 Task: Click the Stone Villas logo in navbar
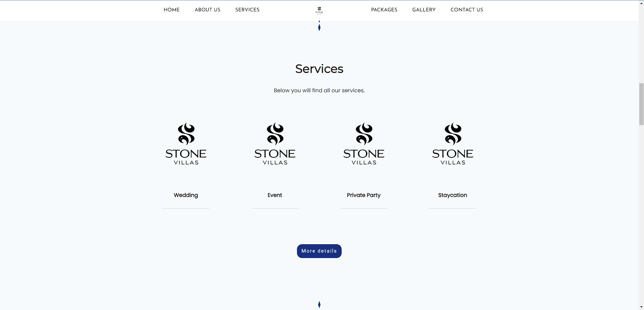tap(319, 10)
